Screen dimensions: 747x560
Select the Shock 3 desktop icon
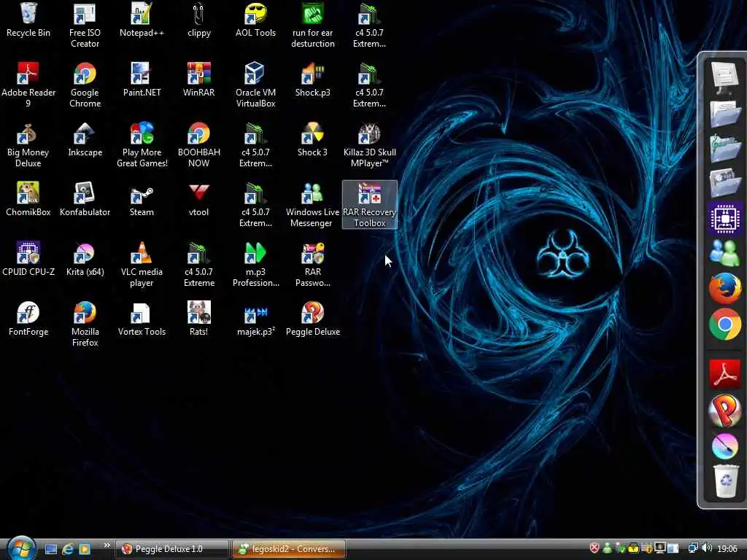click(312, 140)
